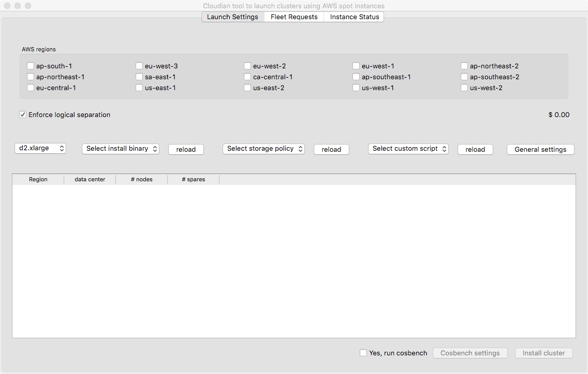This screenshot has width=588, height=374.
Task: Enable the Yes, run cosbench option
Action: (363, 353)
